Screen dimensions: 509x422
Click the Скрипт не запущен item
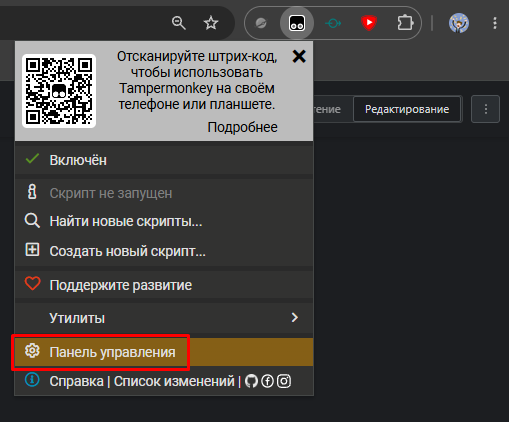tap(164, 193)
